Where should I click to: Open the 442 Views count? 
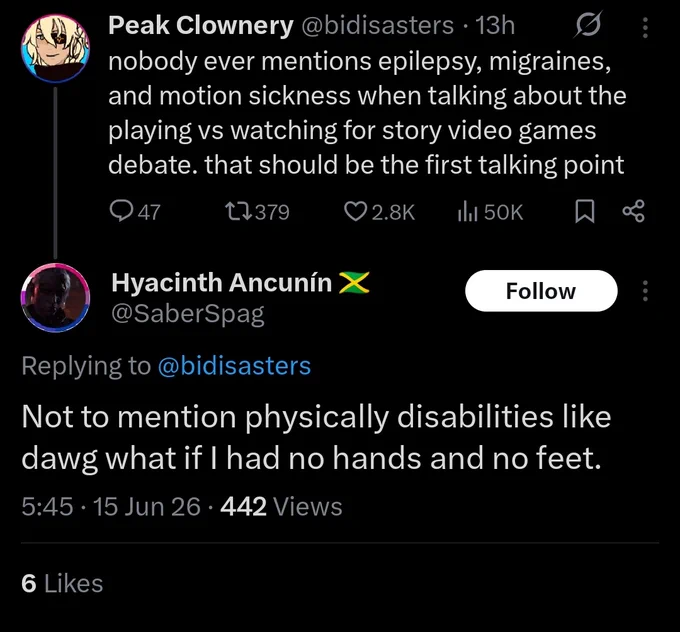(281, 506)
